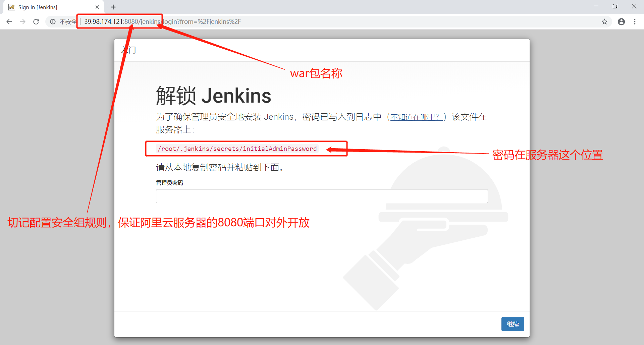Click the 入门 dialog header title
The image size is (644, 345).
pyautogui.click(x=128, y=50)
